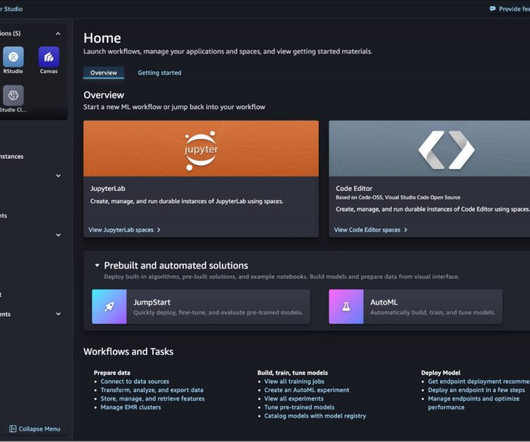Open Create an AutoML experiment link
The height and width of the screenshot is (442, 530).
[x=307, y=390]
